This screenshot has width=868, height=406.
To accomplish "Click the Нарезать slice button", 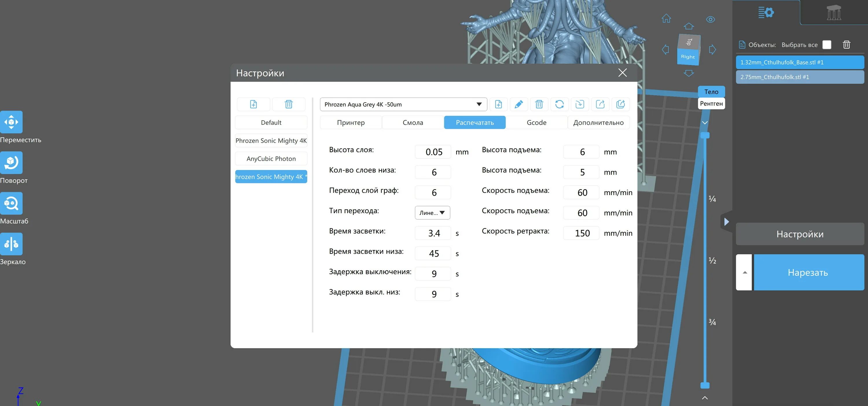I will click(x=808, y=272).
